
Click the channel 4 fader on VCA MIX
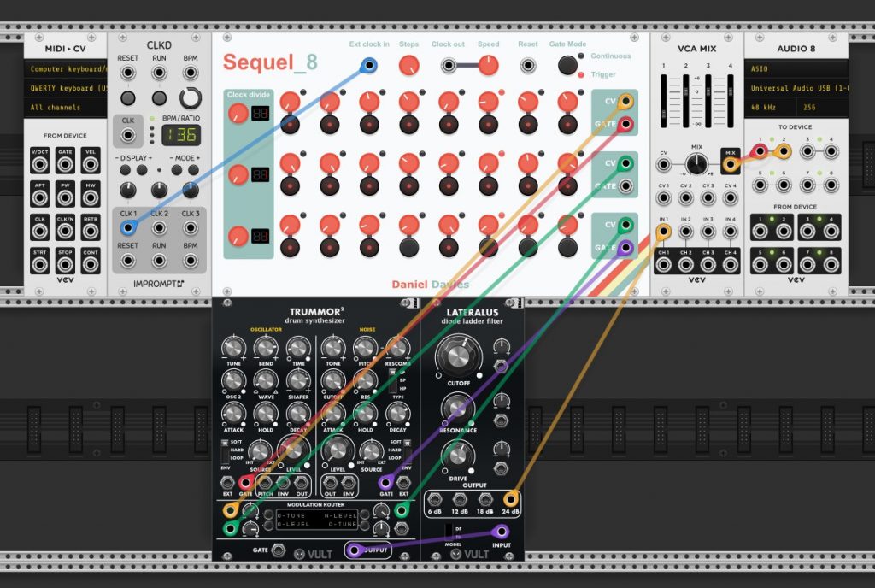(731, 100)
